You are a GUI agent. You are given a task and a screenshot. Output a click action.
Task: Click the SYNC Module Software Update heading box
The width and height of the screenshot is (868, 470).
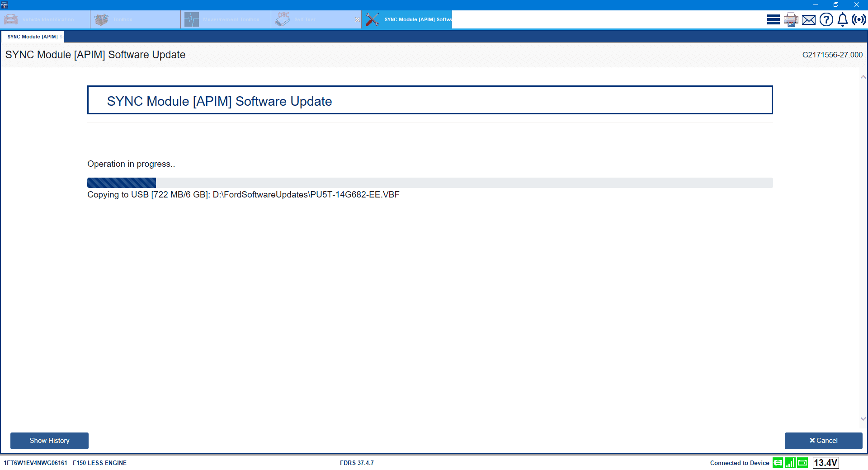[x=430, y=100]
